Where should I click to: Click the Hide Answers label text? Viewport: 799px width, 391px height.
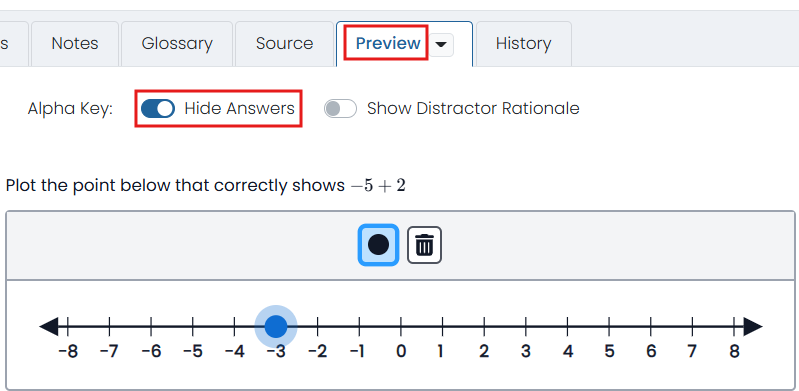239,109
